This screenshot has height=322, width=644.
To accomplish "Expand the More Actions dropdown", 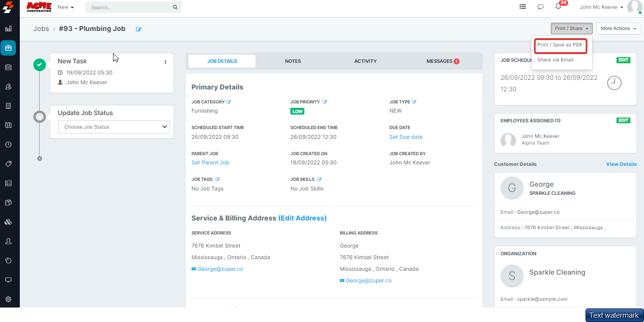I will click(x=618, y=29).
